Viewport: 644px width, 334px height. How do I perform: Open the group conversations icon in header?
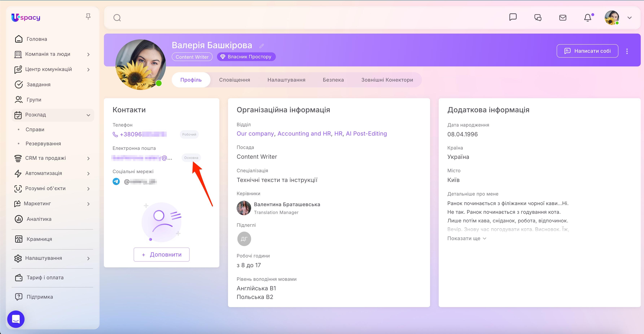(538, 18)
